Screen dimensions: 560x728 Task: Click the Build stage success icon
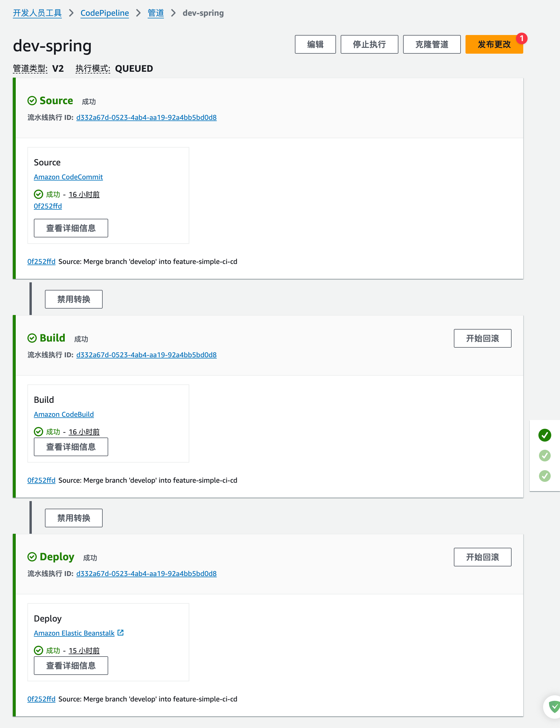pyautogui.click(x=32, y=338)
